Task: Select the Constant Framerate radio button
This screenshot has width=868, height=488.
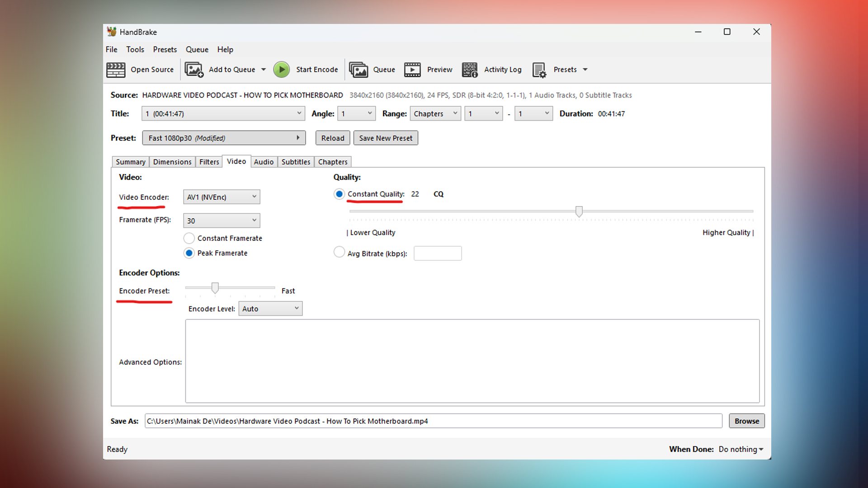Action: [x=189, y=238]
